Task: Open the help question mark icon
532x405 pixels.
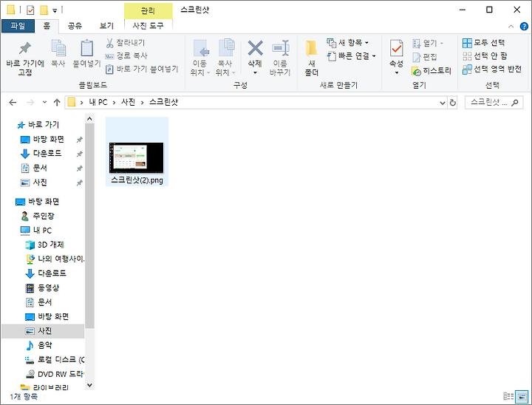Action: [524, 26]
